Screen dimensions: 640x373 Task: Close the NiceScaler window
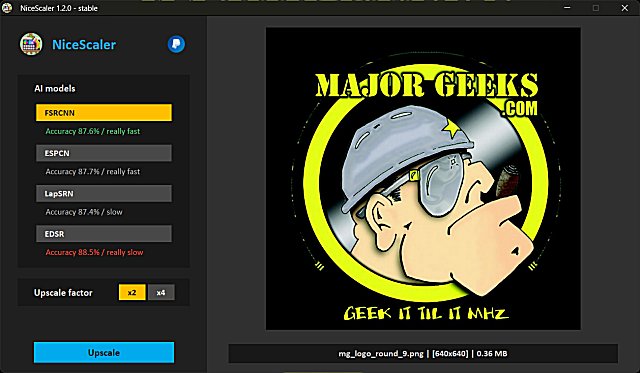(x=625, y=8)
